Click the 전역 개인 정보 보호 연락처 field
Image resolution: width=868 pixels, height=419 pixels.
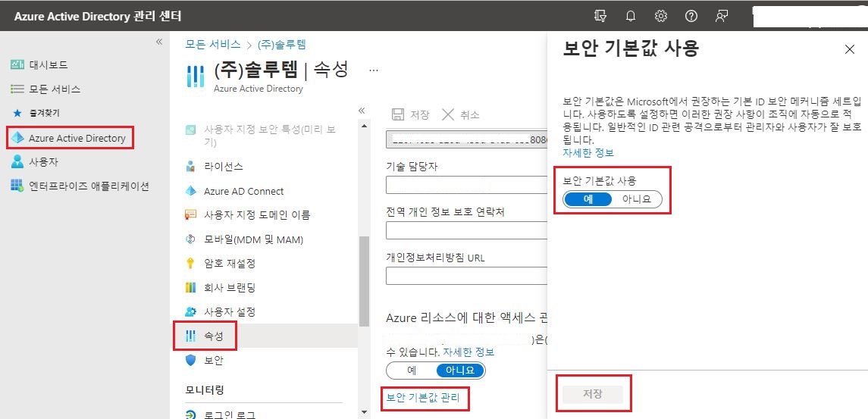pyautogui.click(x=466, y=230)
